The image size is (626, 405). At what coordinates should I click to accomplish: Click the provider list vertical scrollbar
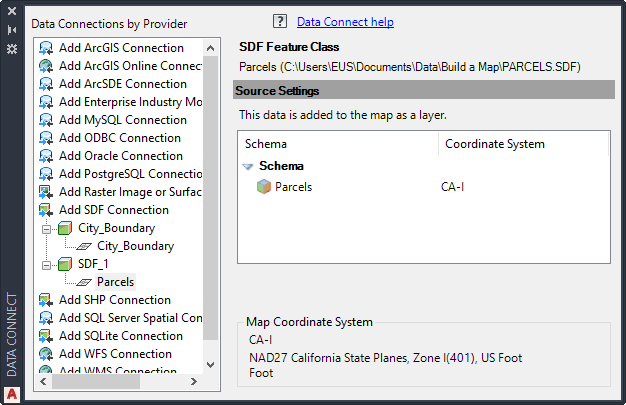(x=210, y=200)
